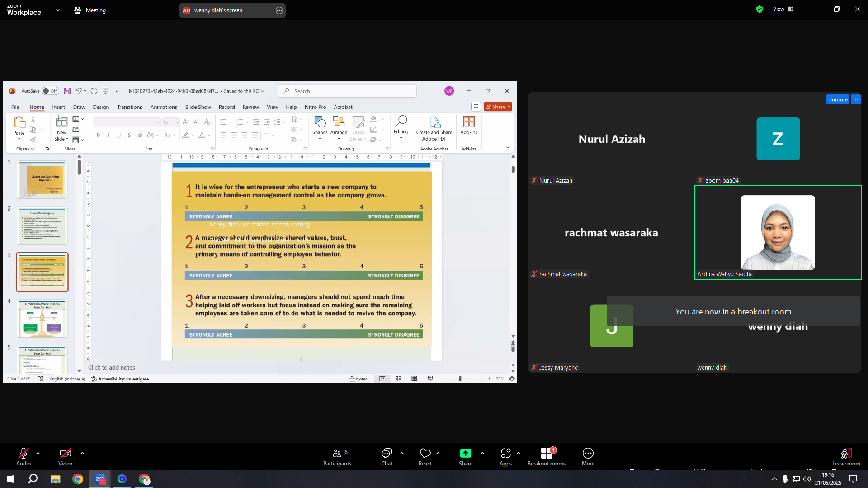
Task: Open options for wenny diah's screen share
Action: click(x=279, y=10)
